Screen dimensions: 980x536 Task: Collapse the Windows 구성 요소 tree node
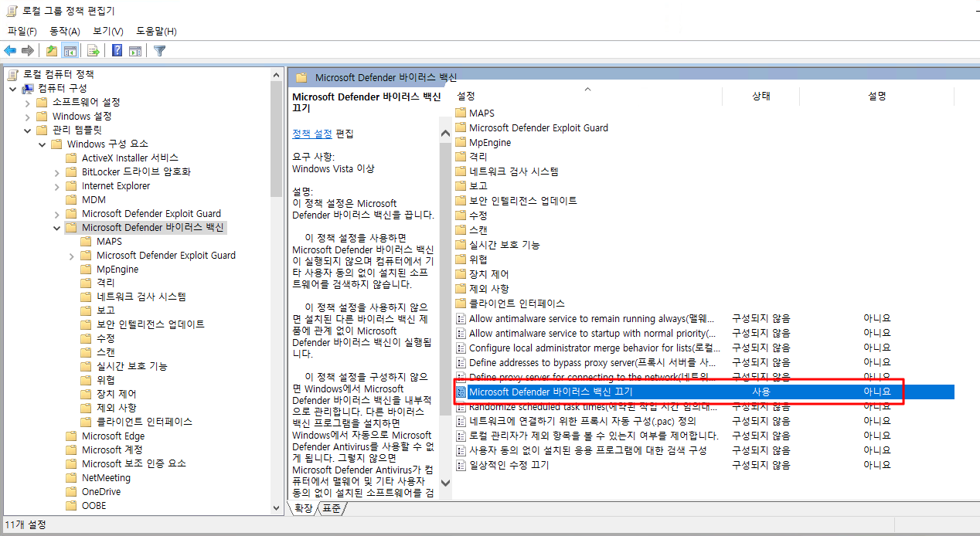[x=42, y=144]
